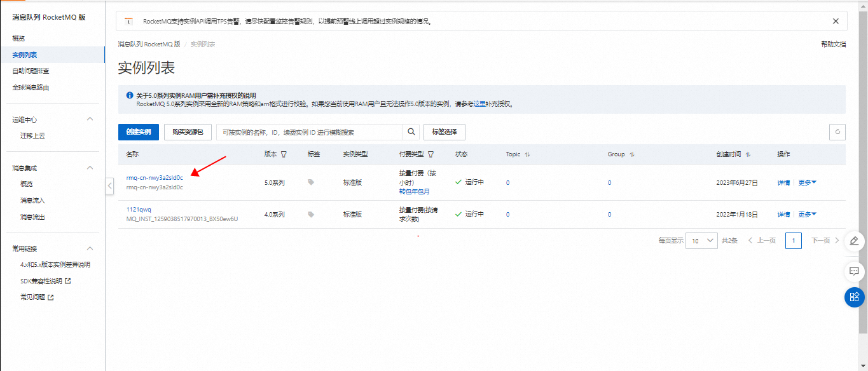This screenshot has width=868, height=371.
Task: Open 迁移上云 menu item
Action: click(32, 136)
